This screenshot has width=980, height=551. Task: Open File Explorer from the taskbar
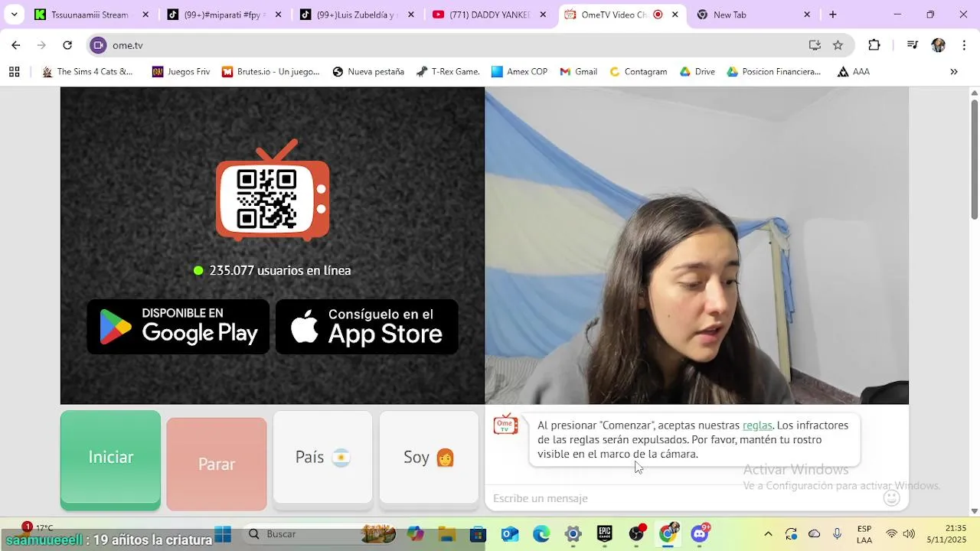pyautogui.click(x=447, y=534)
